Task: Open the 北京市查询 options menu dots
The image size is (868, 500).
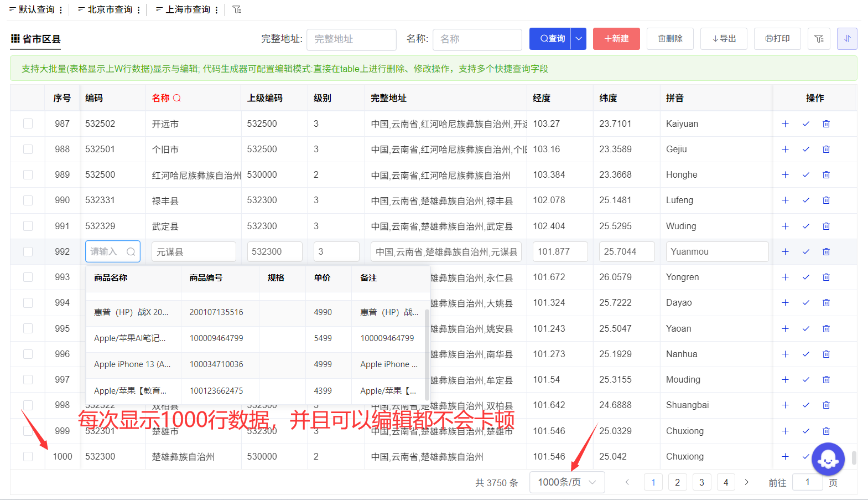Action: (x=139, y=10)
